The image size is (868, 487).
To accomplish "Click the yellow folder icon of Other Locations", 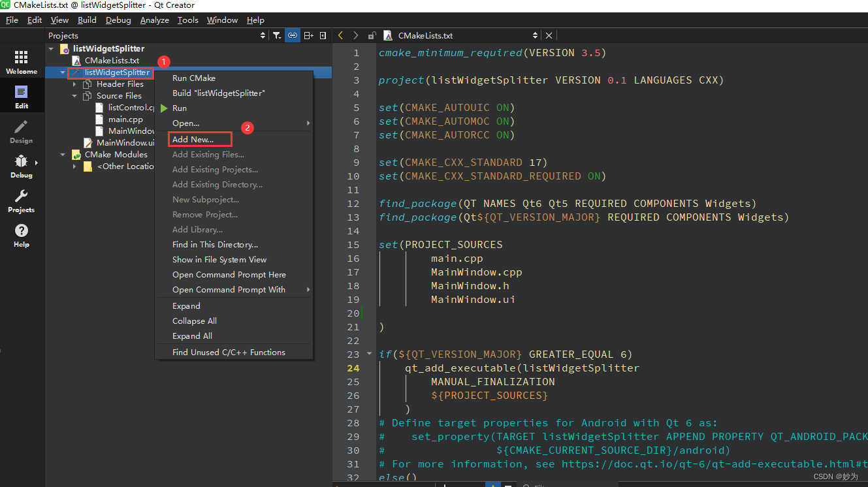I will tap(88, 166).
